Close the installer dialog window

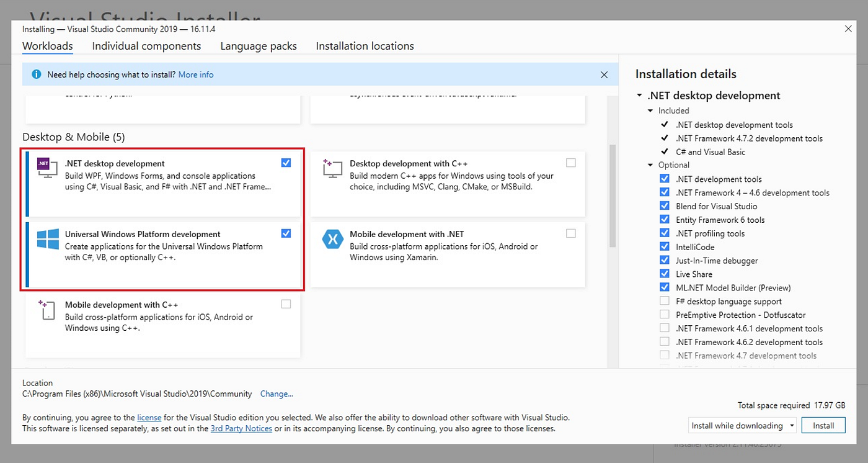pyautogui.click(x=848, y=29)
